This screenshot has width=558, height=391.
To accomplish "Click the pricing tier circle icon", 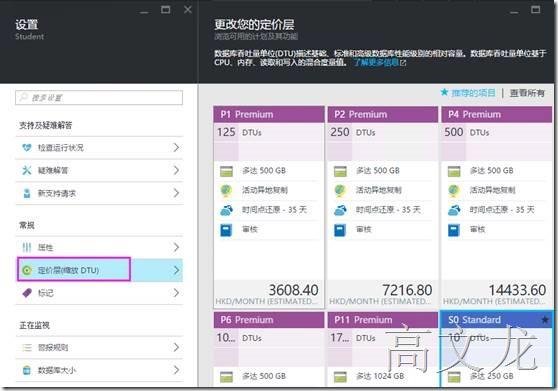I will [x=27, y=270].
